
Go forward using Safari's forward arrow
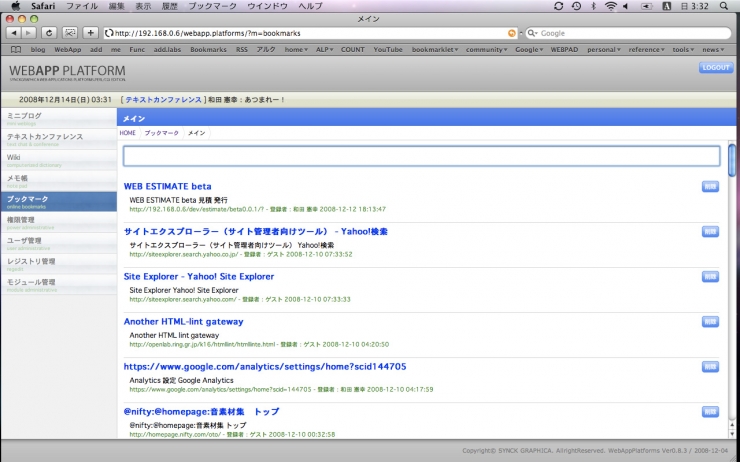point(29,33)
